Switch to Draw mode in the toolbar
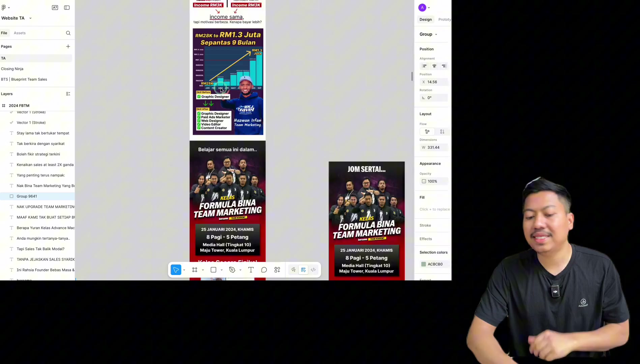640x364 pixels. click(293, 270)
